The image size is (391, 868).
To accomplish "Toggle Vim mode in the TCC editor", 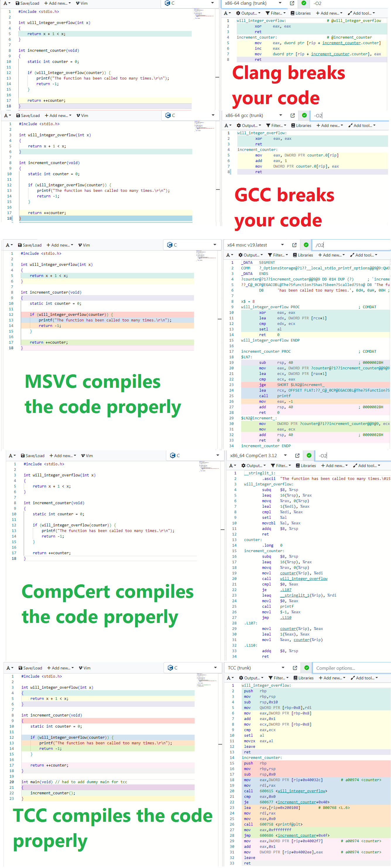I will click(x=85, y=668).
